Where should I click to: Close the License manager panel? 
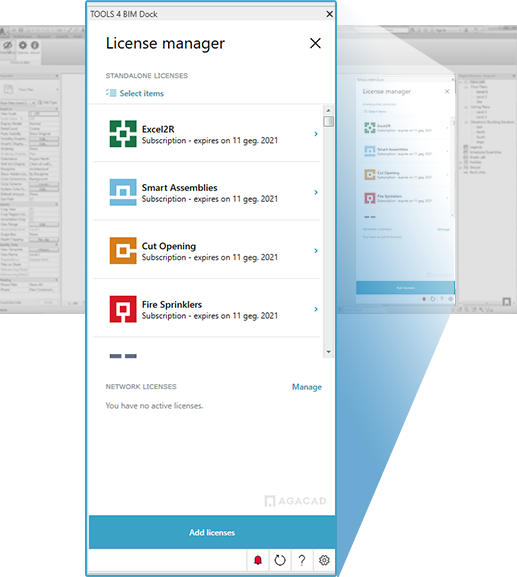315,43
